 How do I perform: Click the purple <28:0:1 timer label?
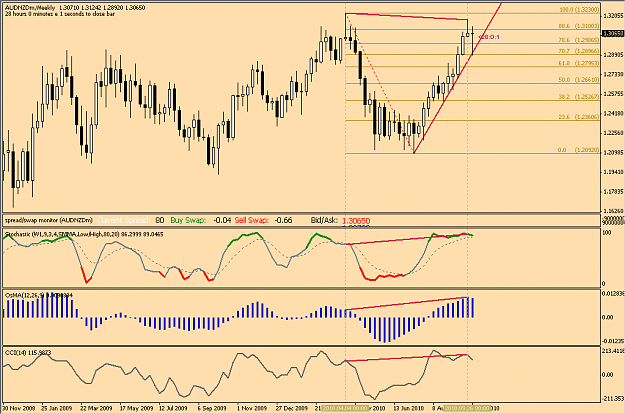point(489,37)
